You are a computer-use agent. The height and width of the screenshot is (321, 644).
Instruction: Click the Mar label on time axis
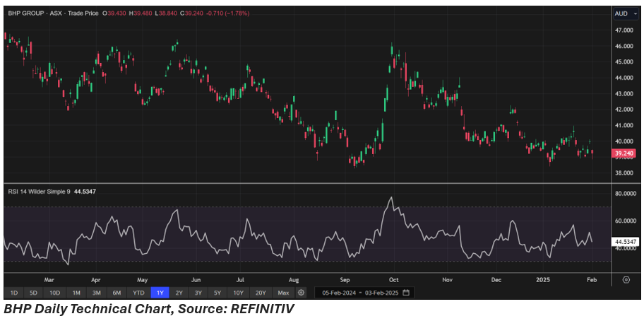tap(49, 280)
